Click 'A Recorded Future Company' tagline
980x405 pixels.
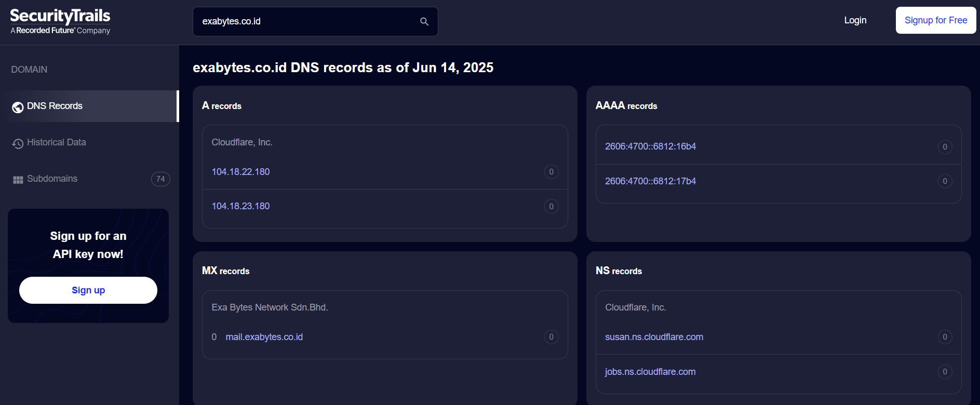point(60,31)
